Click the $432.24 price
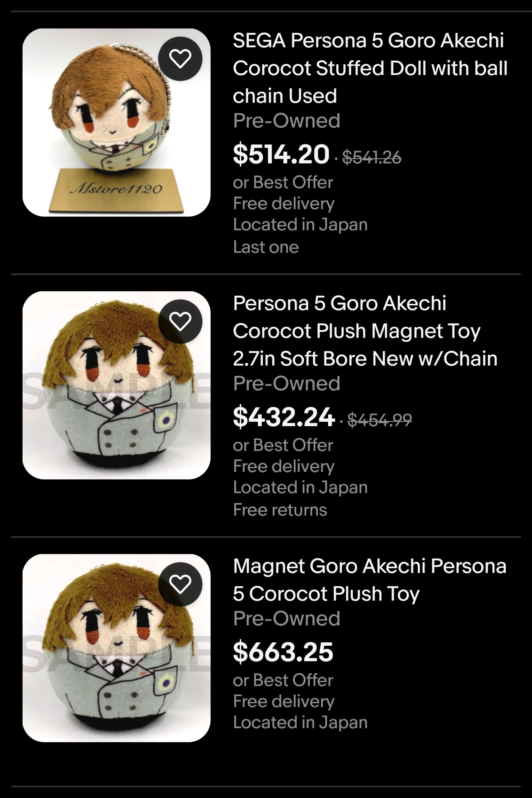This screenshot has width=532, height=798. click(x=283, y=417)
